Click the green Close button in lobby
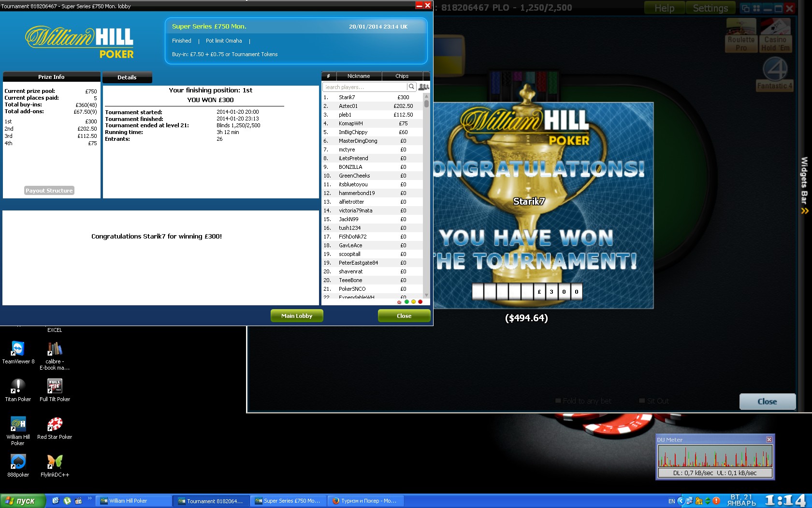 click(x=404, y=316)
